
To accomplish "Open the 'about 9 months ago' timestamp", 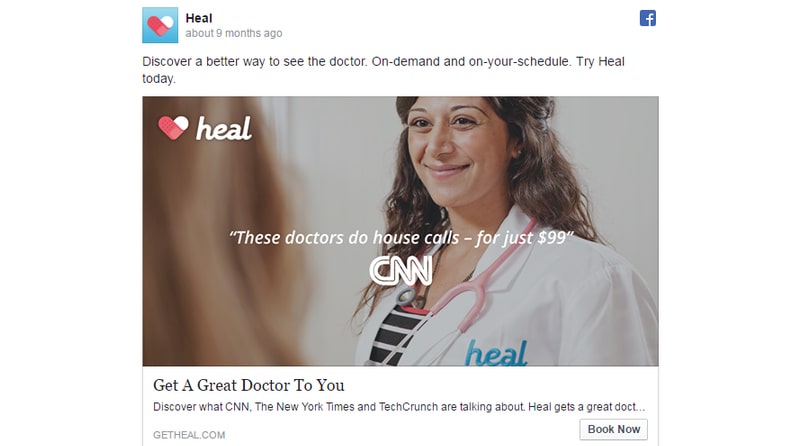I will click(x=234, y=33).
